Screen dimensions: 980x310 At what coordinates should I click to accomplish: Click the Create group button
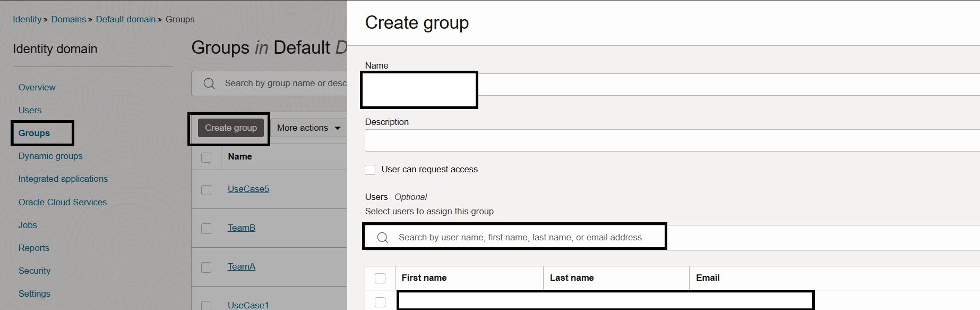[231, 128]
